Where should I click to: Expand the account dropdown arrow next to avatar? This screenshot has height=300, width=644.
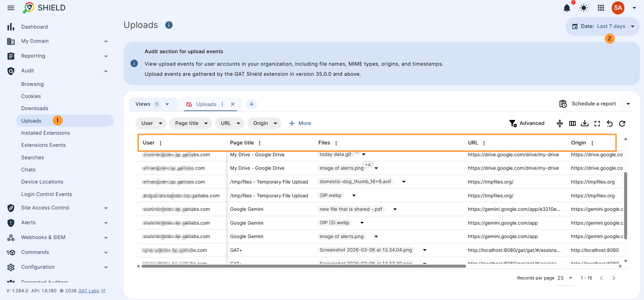634,8
